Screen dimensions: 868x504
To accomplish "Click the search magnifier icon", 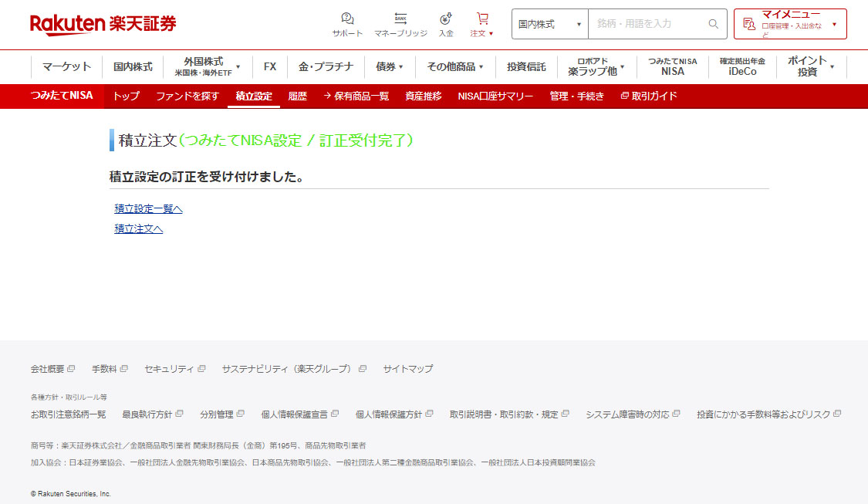I will (713, 24).
